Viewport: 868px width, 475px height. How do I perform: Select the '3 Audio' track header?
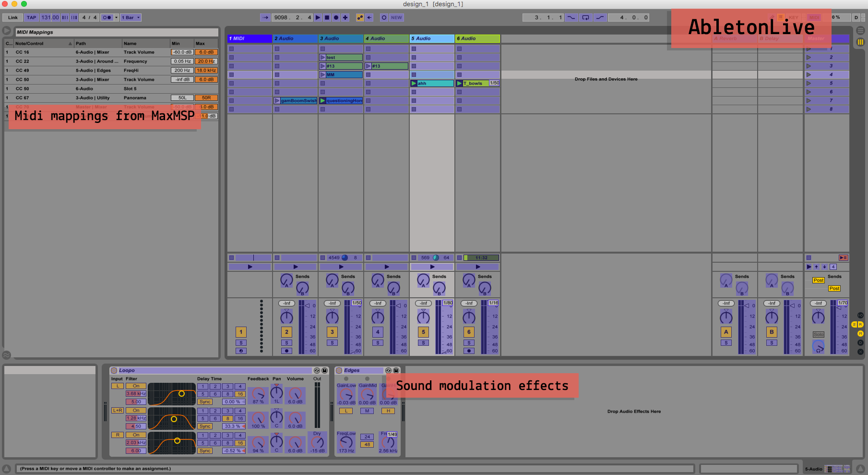click(341, 38)
